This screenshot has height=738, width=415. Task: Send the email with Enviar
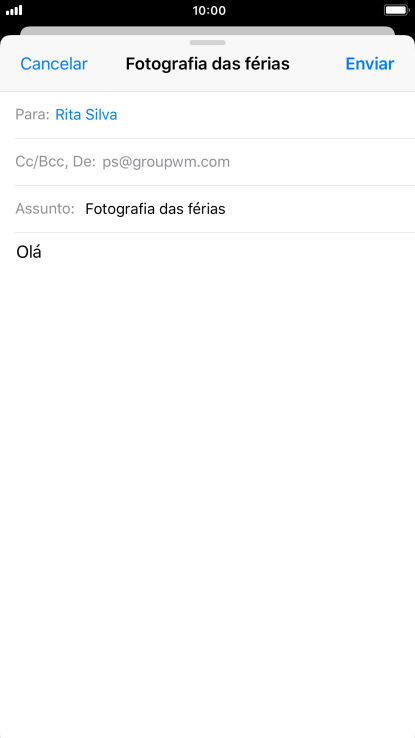370,64
